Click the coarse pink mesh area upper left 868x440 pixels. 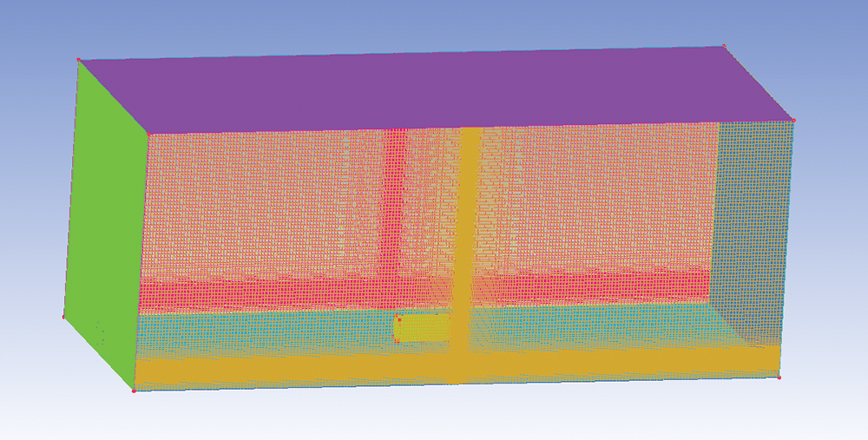260,200
